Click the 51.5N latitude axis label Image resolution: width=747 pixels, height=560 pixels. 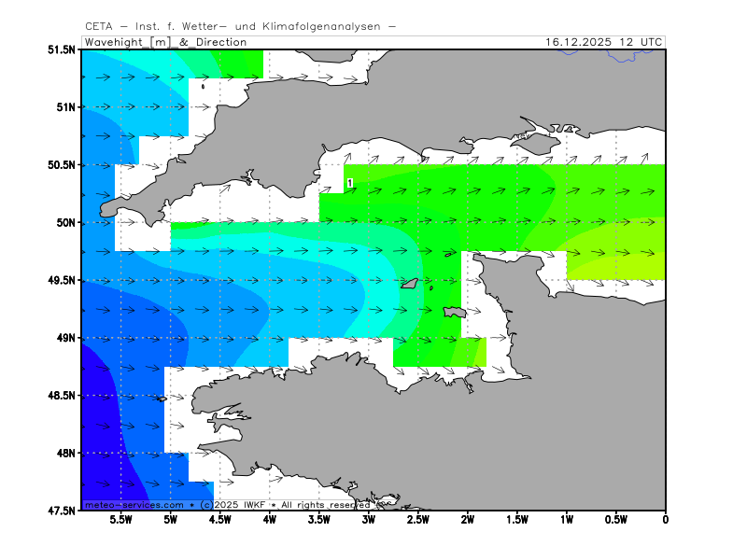(x=61, y=49)
